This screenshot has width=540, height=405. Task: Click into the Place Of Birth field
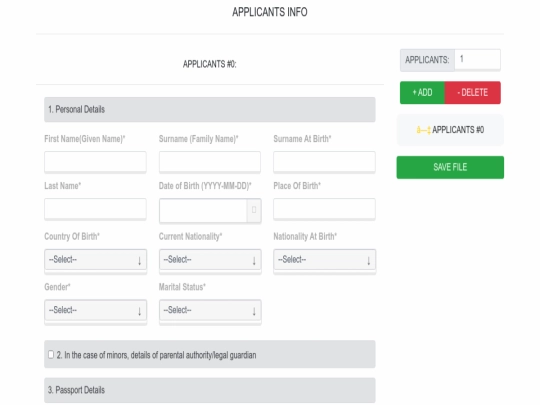click(x=324, y=208)
